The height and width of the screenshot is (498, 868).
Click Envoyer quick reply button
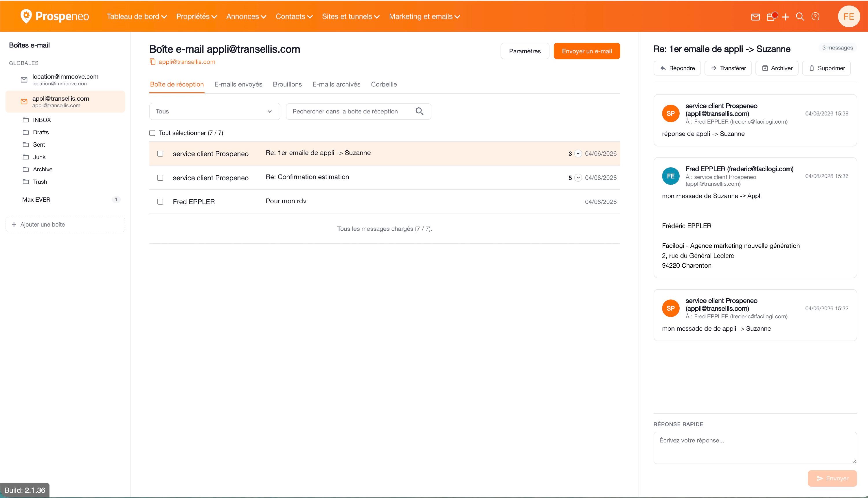832,478
